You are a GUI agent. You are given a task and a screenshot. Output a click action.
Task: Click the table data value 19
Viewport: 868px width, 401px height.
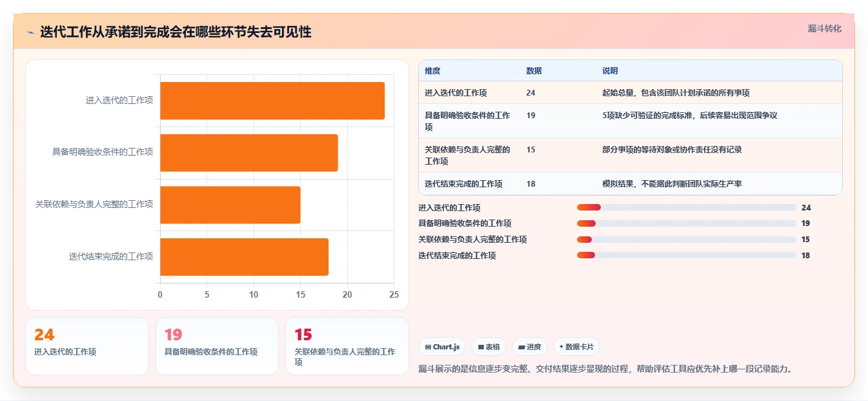pyautogui.click(x=530, y=116)
